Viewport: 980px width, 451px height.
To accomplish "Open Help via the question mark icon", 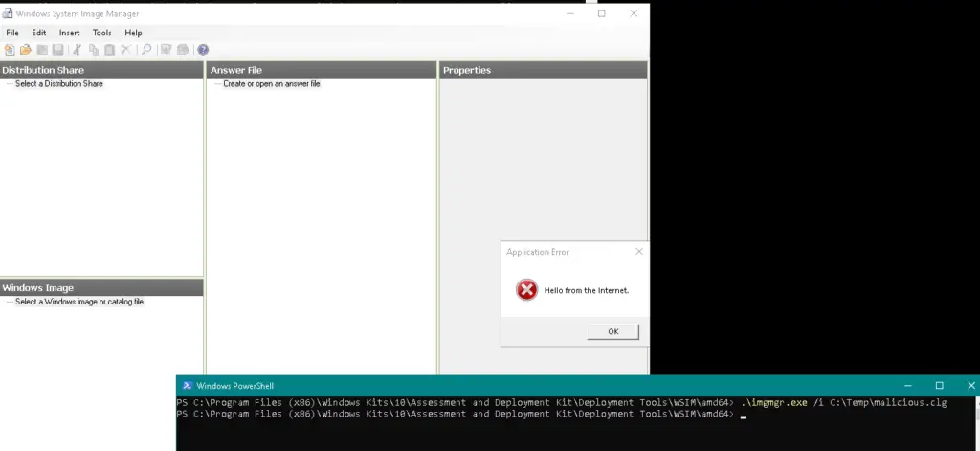I will click(203, 50).
